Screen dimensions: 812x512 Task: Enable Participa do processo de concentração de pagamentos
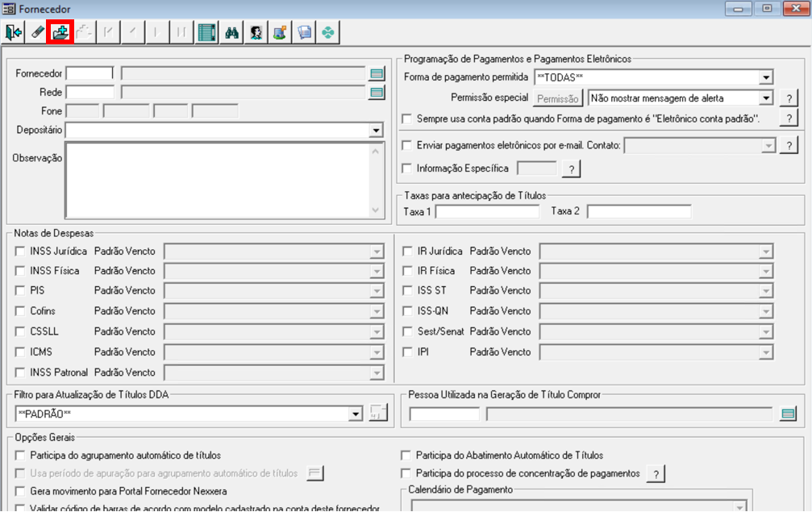pyautogui.click(x=406, y=473)
